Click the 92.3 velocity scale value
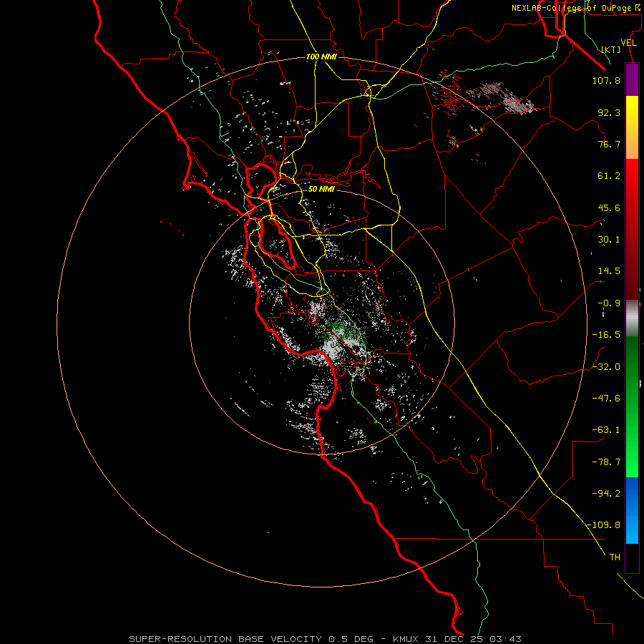644x644 pixels. coord(609,112)
